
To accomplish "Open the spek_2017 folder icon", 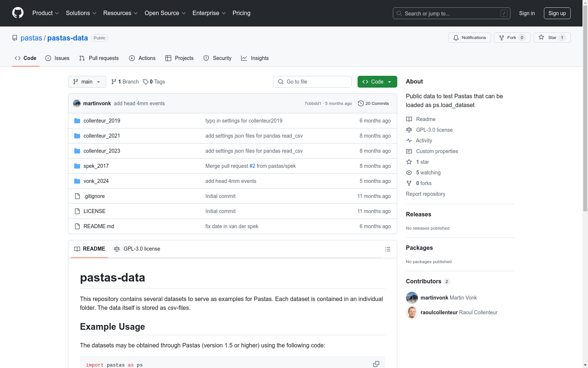I will pyautogui.click(x=77, y=166).
